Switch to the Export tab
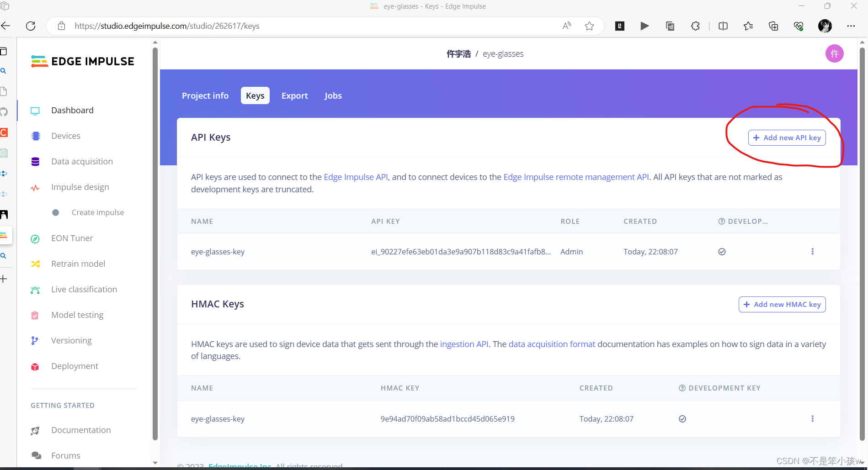 (295, 95)
